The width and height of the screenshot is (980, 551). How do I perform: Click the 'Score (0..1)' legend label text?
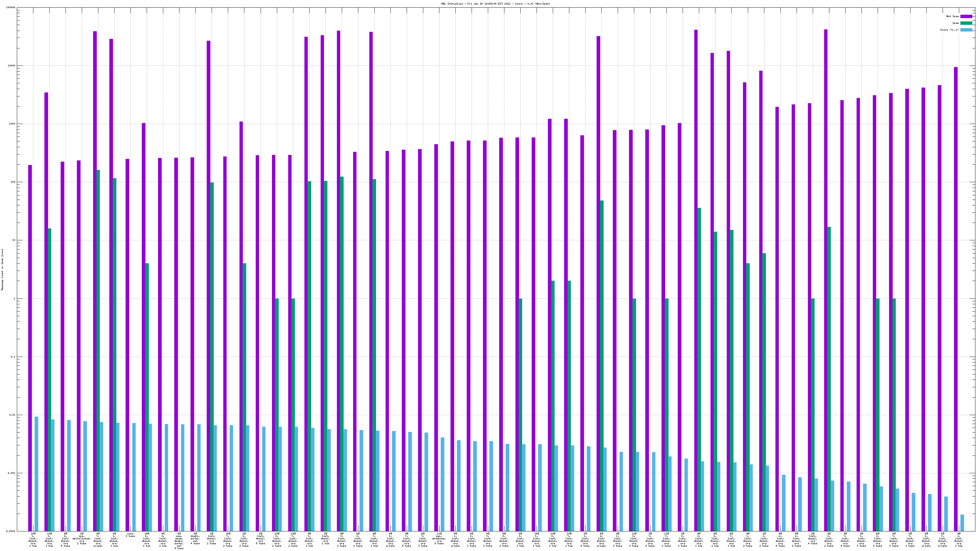point(949,30)
